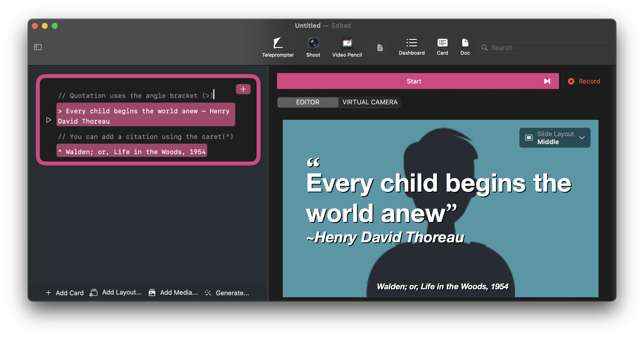The image size is (644, 338).
Task: Click the comment '// You can add a citation'
Action: tap(145, 136)
